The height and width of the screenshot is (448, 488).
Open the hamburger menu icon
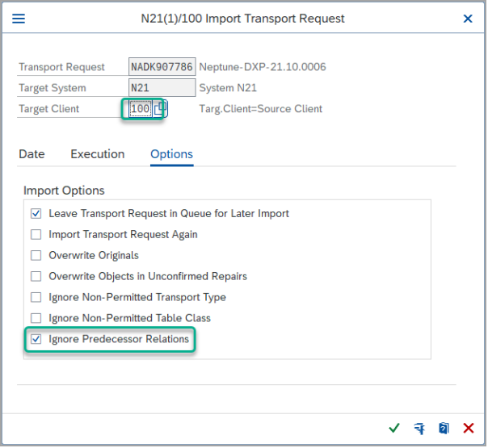(x=19, y=19)
